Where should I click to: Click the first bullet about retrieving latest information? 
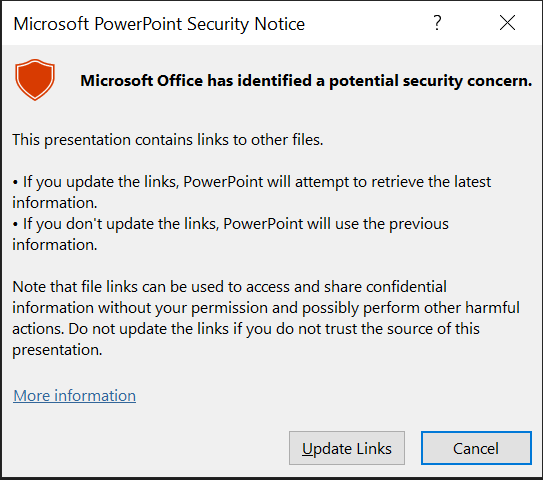[252, 192]
